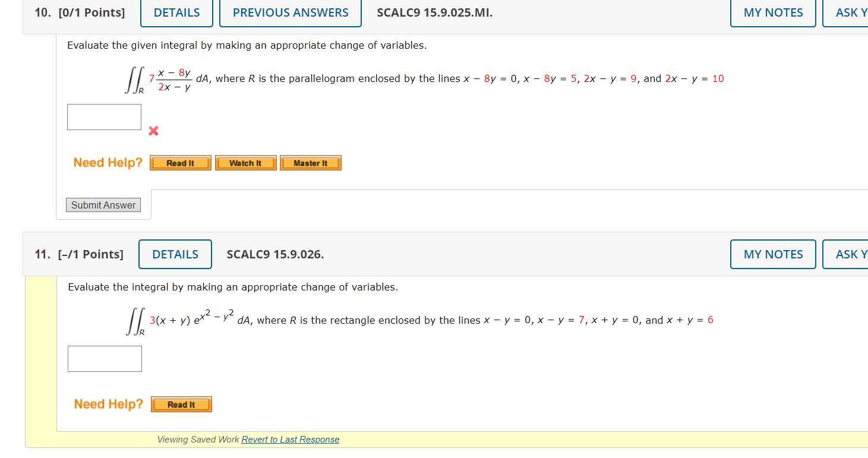
Task: View PREVIOUS ANSWERS for problem 10
Action: pyautogui.click(x=290, y=12)
